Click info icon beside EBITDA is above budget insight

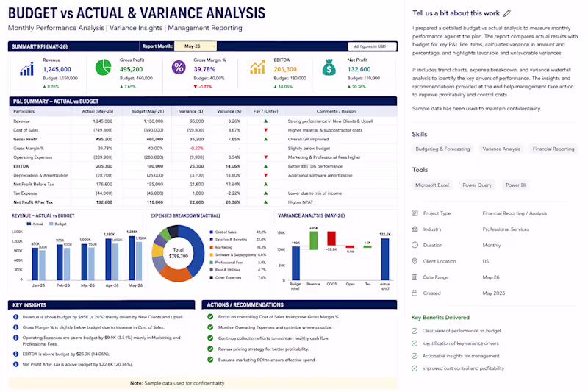pyautogui.click(x=15, y=354)
